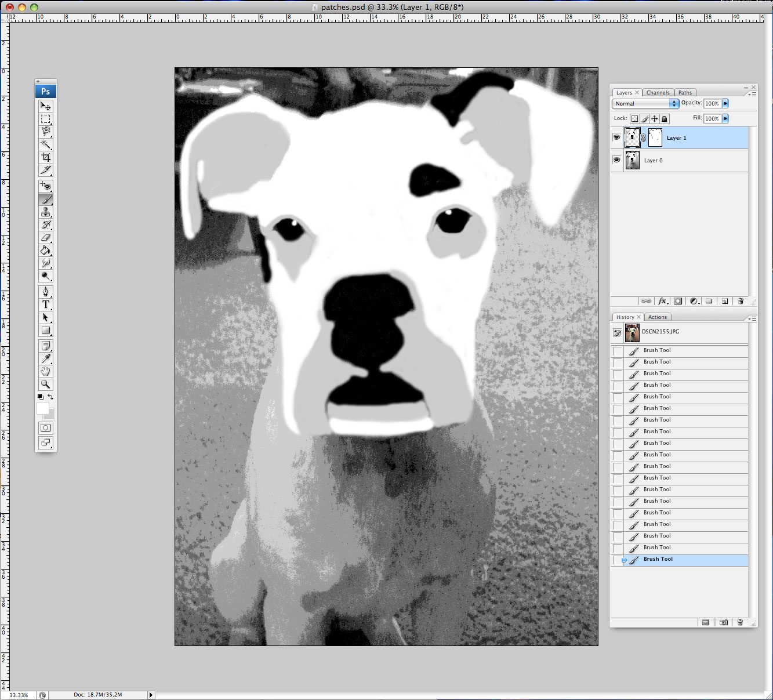
Task: Click the foreground color swatch
Action: pyautogui.click(x=43, y=408)
